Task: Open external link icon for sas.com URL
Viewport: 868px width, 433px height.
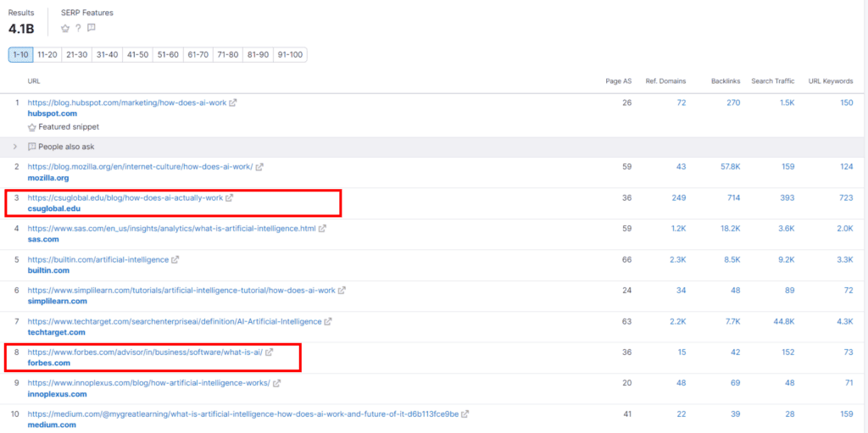Action: (322, 228)
